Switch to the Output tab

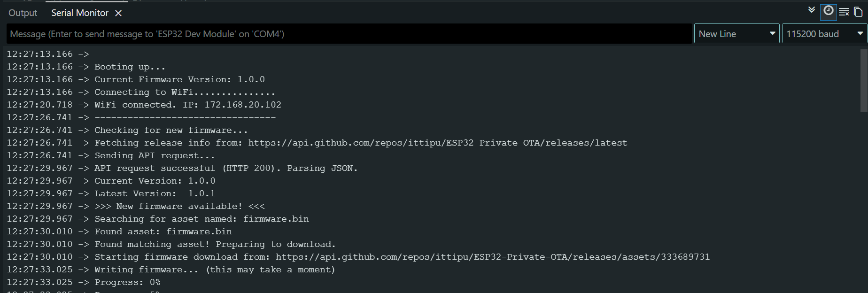pyautogui.click(x=23, y=13)
